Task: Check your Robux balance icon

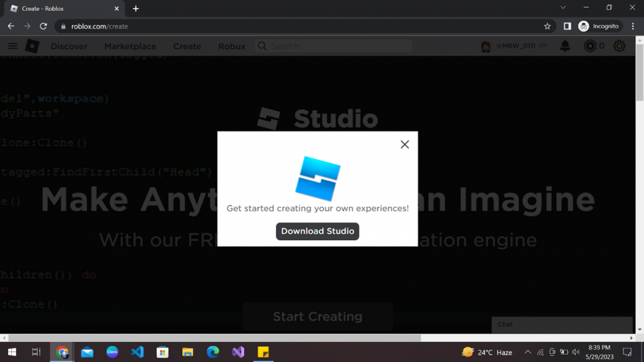Action: [590, 46]
